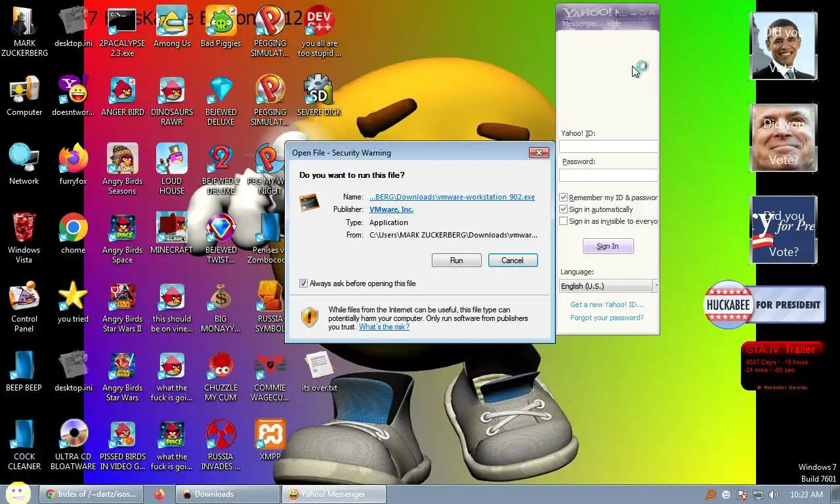Viewport: 840px width, 504px height.
Task: Switch to Chrome 'Index of' taskbar button
Action: (91, 494)
